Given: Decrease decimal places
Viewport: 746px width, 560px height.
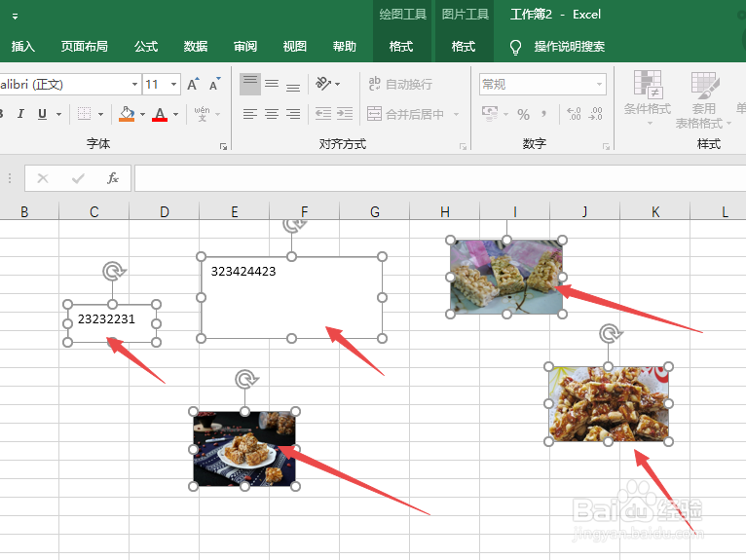Looking at the screenshot, I should [x=596, y=114].
